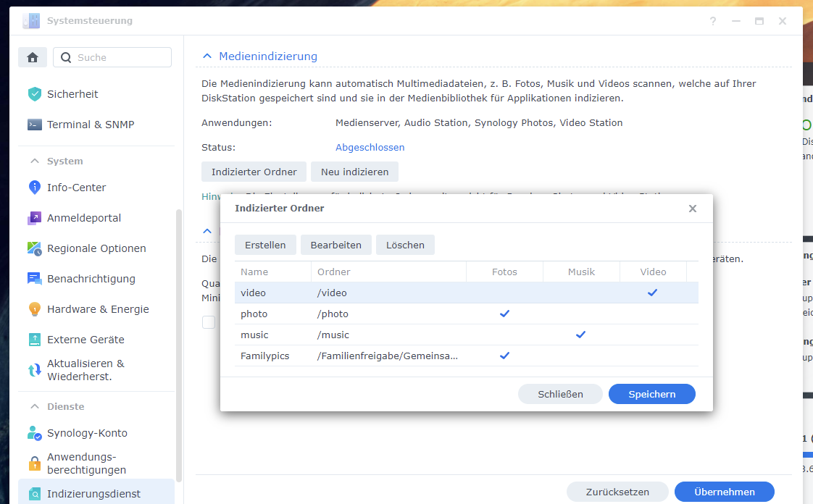Collapse the second section chevron below Medienindizierung
The width and height of the screenshot is (813, 504).
click(x=207, y=231)
